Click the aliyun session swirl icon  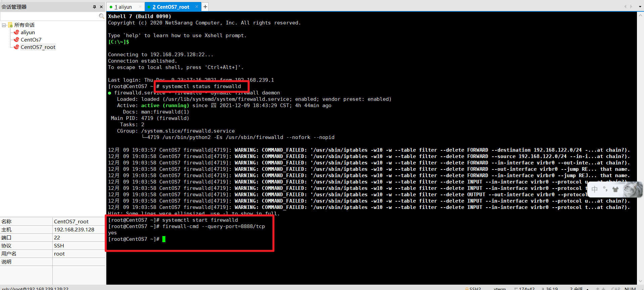click(16, 32)
